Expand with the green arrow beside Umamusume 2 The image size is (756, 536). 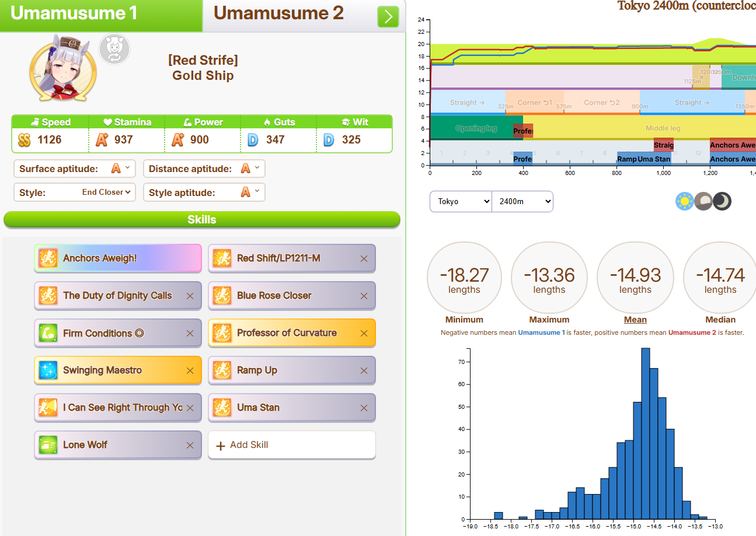pos(388,17)
